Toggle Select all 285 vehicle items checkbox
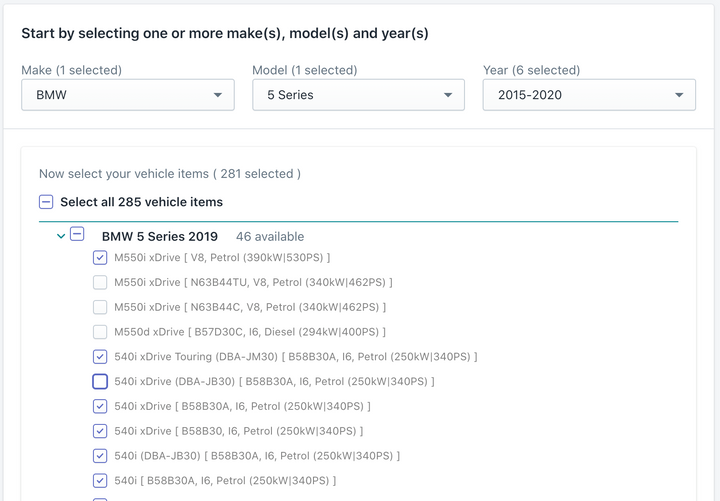Viewport: 720px width, 501px height. pos(46,202)
